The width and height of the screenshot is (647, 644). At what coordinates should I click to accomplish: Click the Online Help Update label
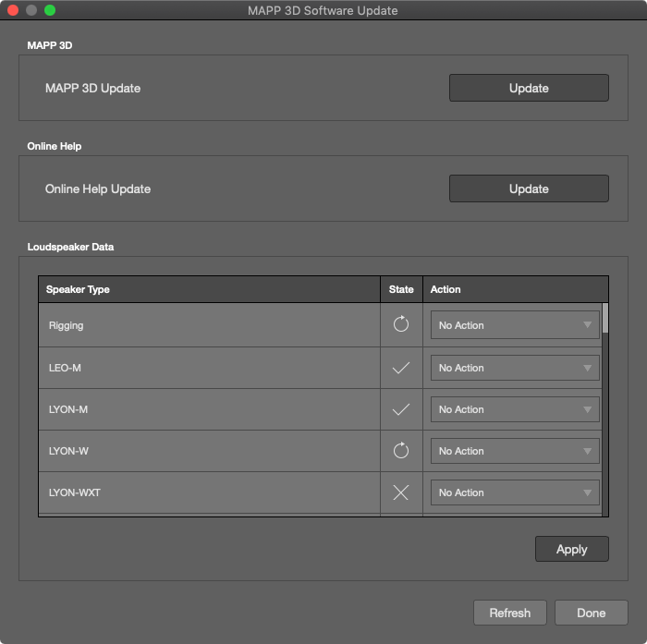coord(98,189)
